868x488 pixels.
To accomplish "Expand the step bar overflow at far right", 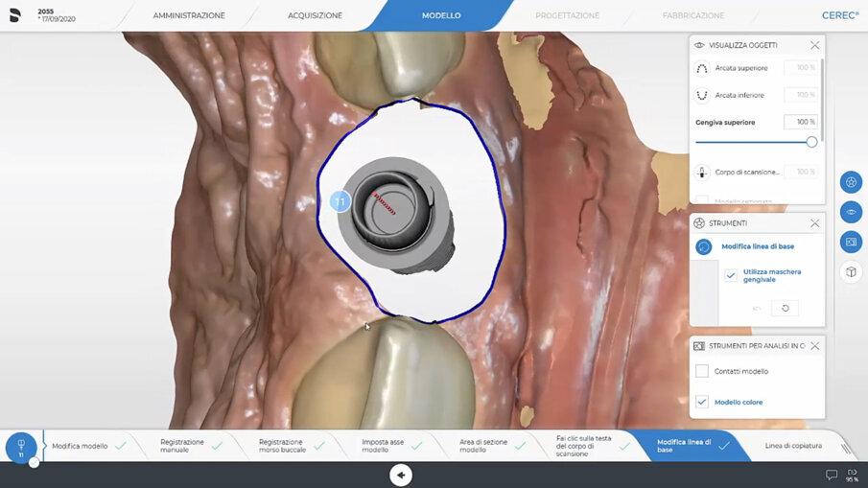I will click(846, 448).
